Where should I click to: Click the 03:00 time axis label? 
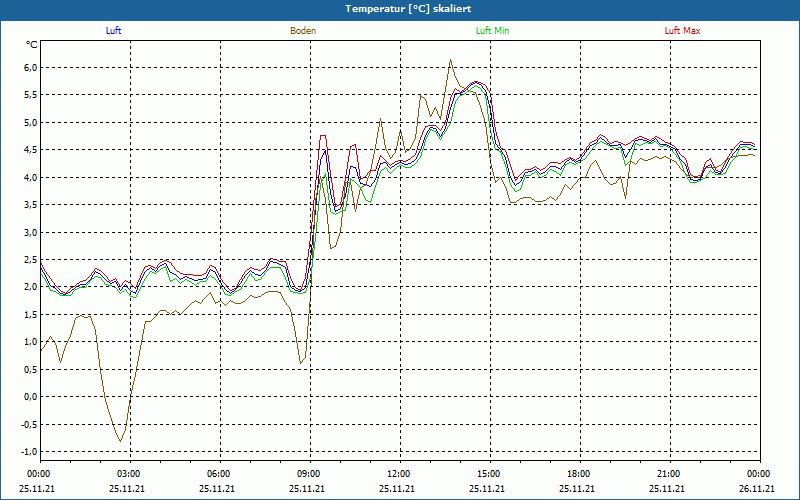tap(130, 474)
